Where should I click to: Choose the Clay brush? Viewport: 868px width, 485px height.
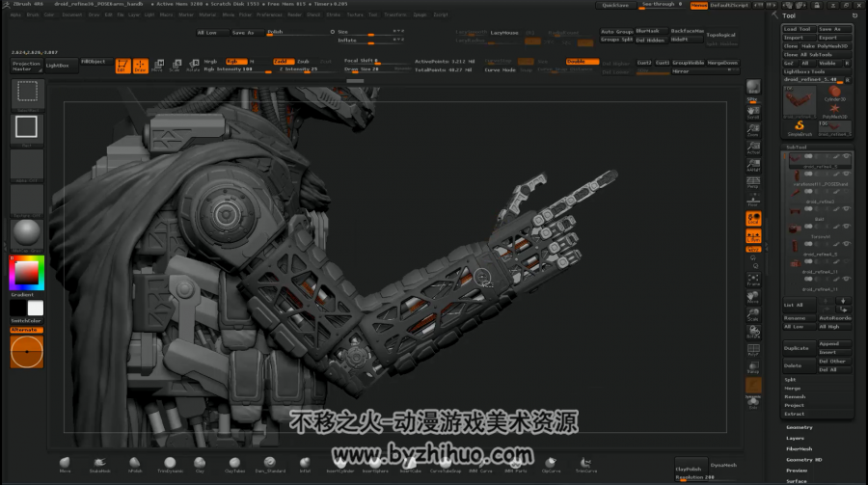[200, 464]
